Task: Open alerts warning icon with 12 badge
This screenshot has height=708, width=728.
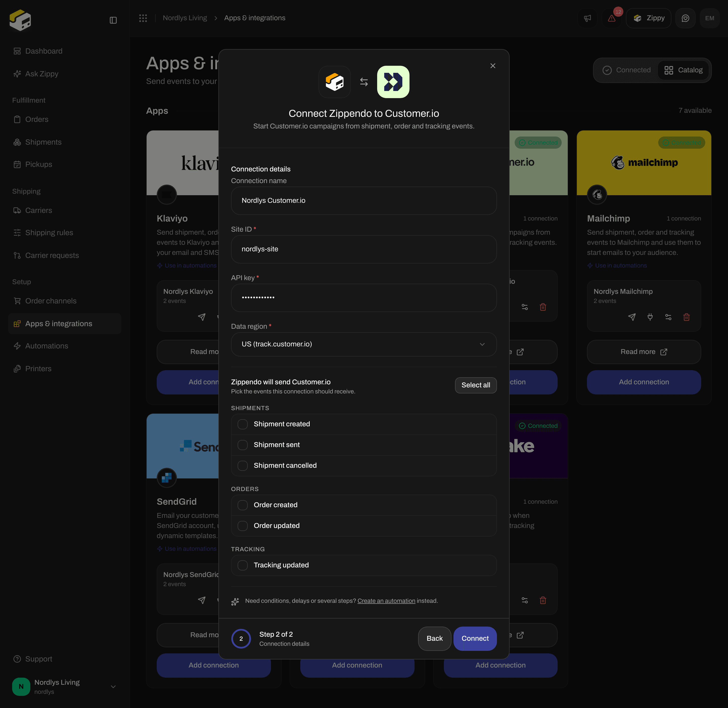Action: click(612, 18)
